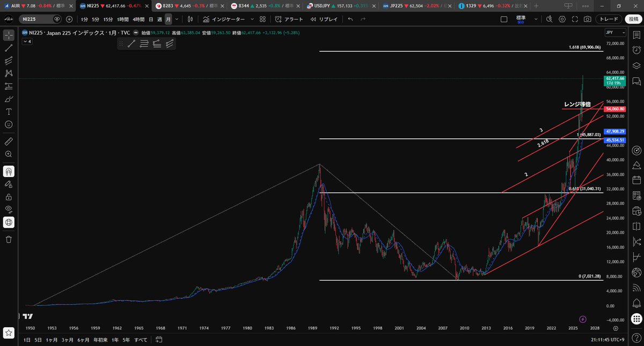Screen dimensions: 644x346
Task: Select the brush drawing tool
Action: click(x=9, y=99)
